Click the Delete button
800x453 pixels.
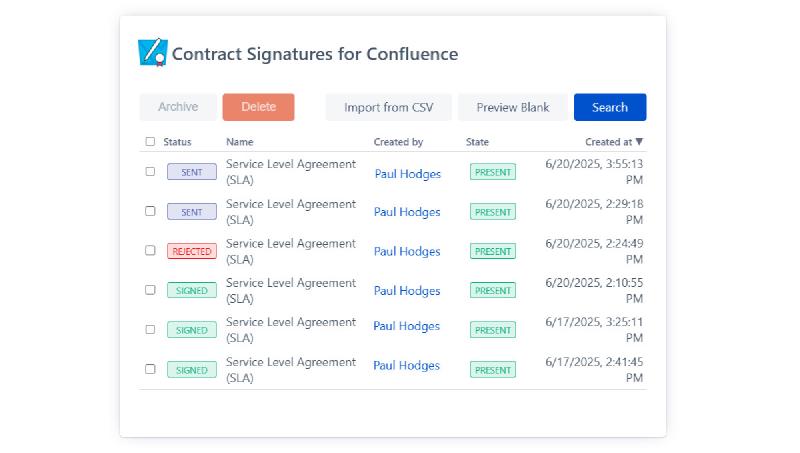click(258, 107)
